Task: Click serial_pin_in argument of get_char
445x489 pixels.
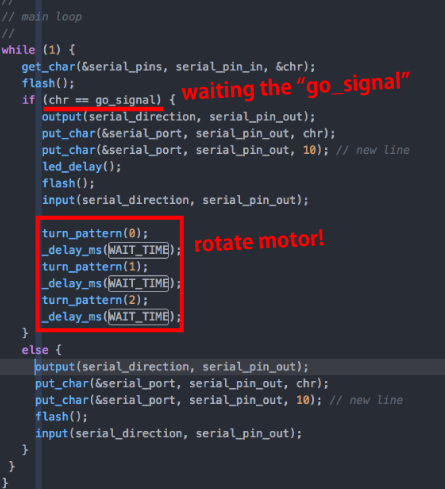Action: 219,67
